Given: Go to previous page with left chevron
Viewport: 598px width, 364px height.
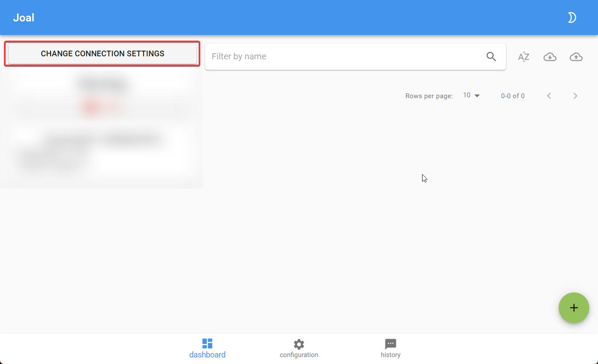Looking at the screenshot, I should coord(549,96).
